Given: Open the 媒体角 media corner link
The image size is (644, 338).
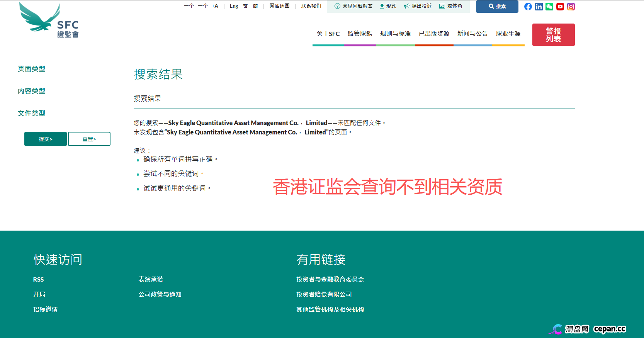Looking at the screenshot, I should (450, 6).
